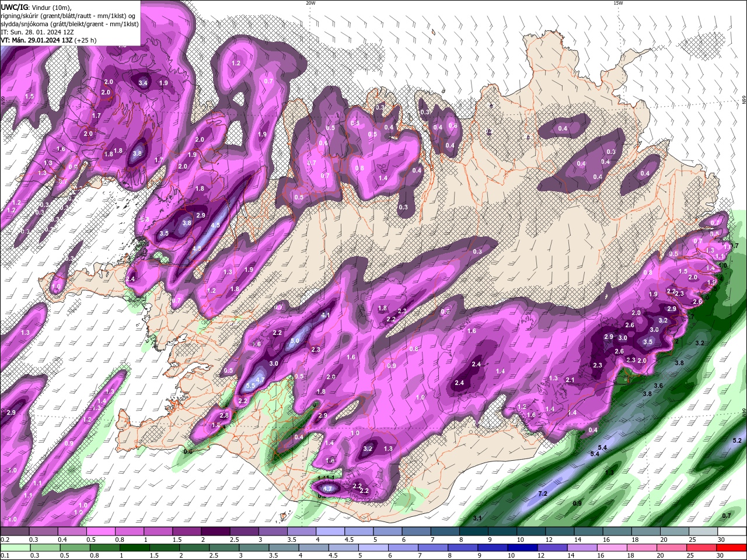Click the pale green 0.1 legend swatch
747x560 pixels.
click(x=14, y=548)
